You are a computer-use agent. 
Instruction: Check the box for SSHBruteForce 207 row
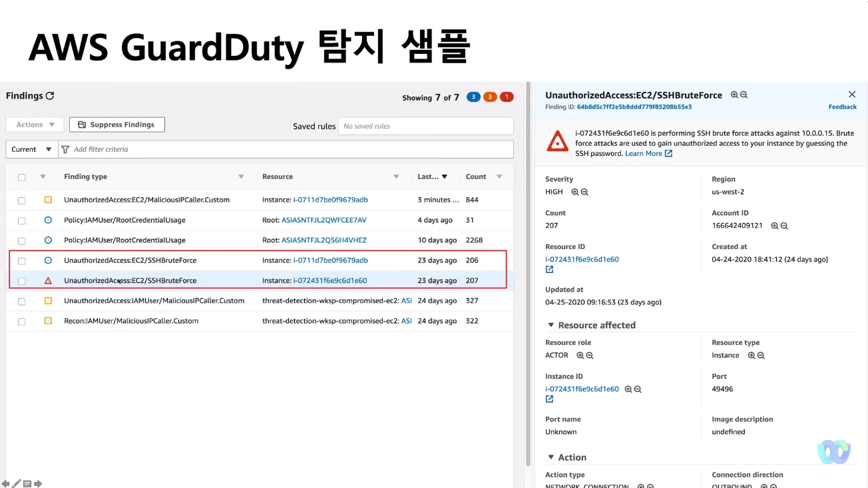[x=22, y=281]
